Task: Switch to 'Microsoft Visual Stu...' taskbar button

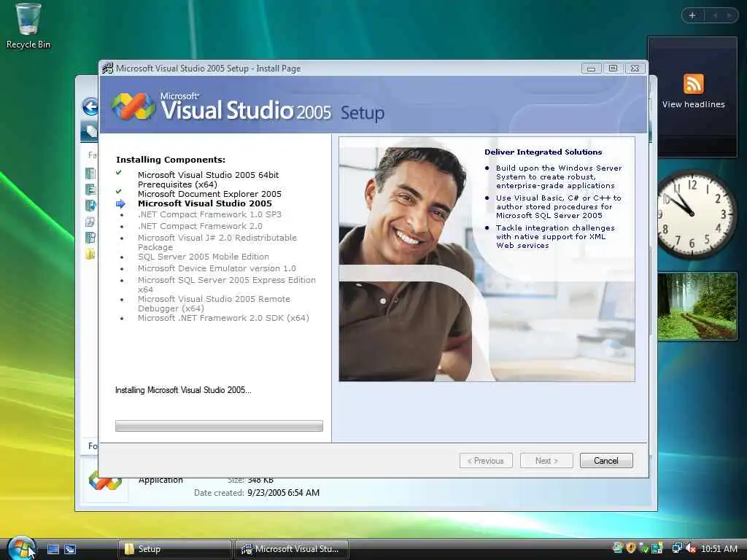Action: point(292,549)
